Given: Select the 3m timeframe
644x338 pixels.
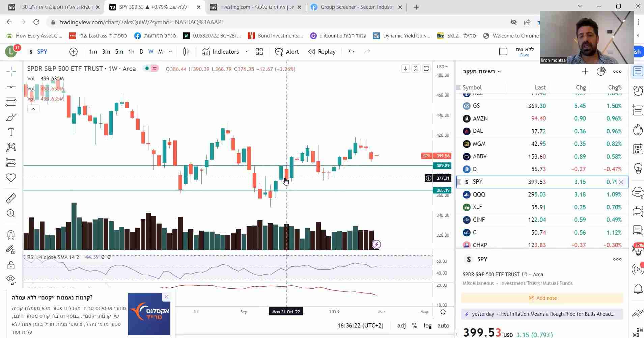Looking at the screenshot, I should coord(106,52).
